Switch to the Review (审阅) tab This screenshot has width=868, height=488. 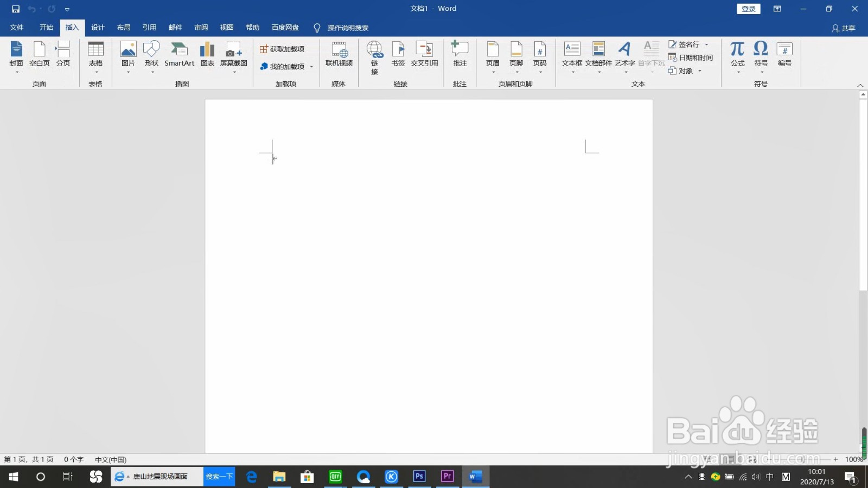click(x=201, y=28)
